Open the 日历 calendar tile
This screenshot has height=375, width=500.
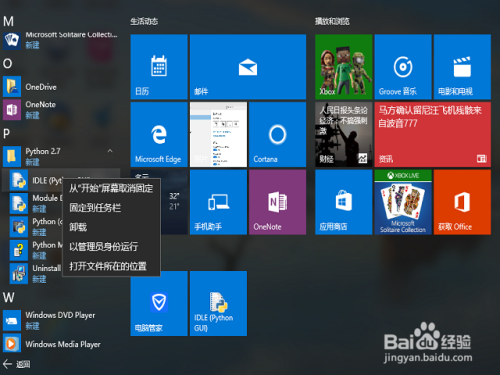pos(159,67)
